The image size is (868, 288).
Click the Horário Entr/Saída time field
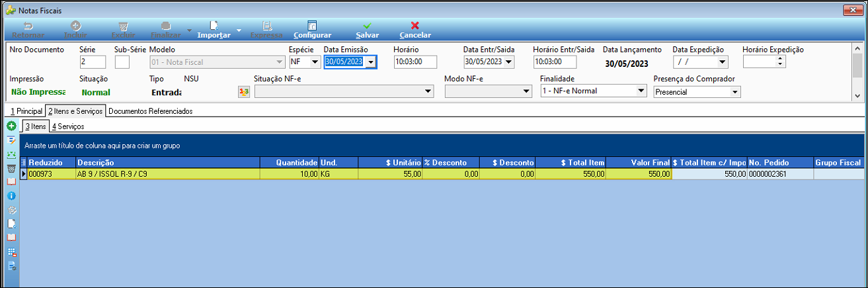(555, 62)
